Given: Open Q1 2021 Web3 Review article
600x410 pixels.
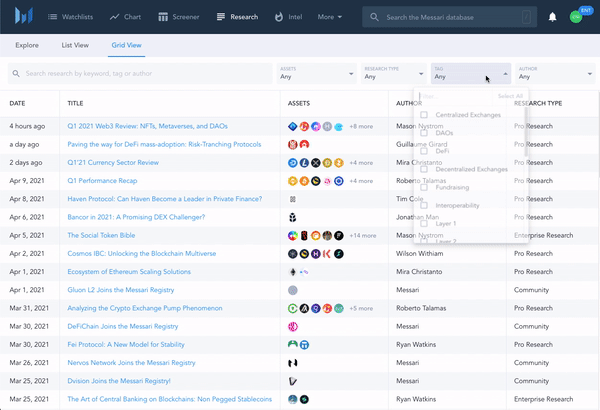Looking at the screenshot, I should 147,126.
